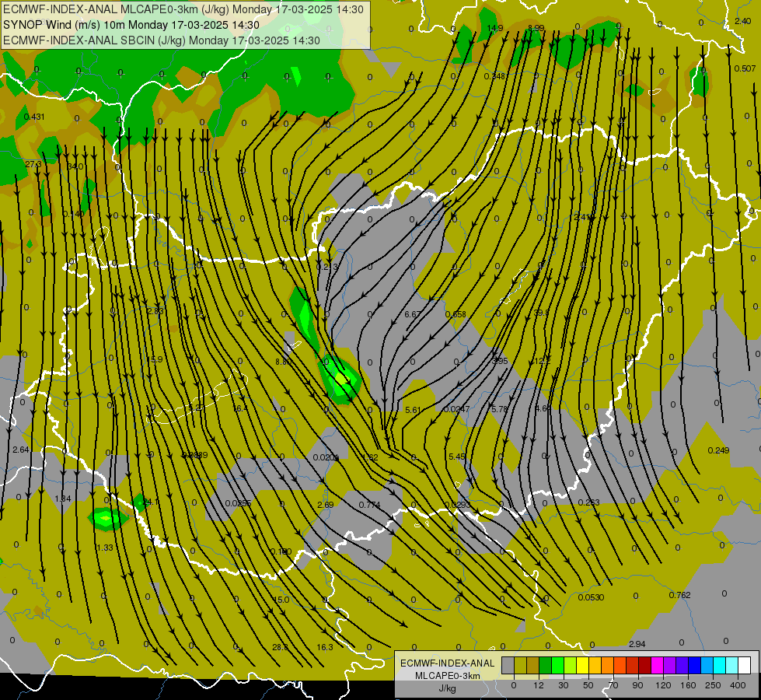
Task: Click the map value 5.78
Action: click(499, 409)
